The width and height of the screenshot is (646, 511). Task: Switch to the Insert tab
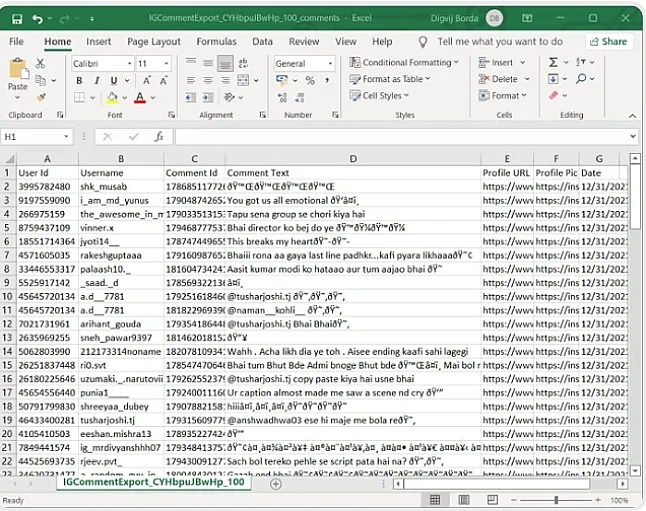click(98, 42)
